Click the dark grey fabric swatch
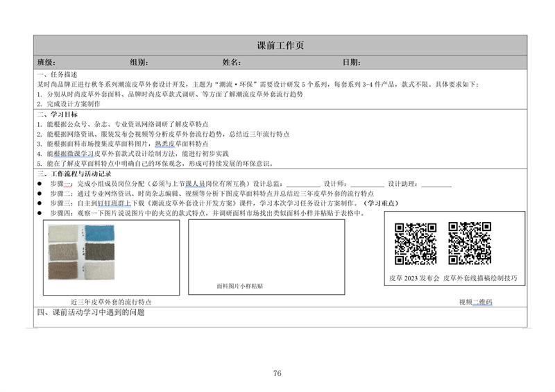Viewport: 555px width, 392px height. click(x=99, y=251)
